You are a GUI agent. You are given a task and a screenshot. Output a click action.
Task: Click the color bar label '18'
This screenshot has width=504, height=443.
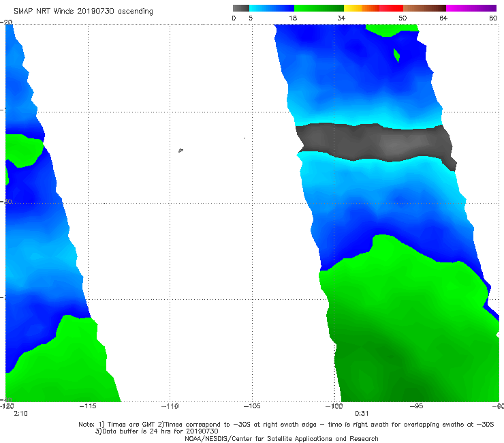click(x=293, y=18)
